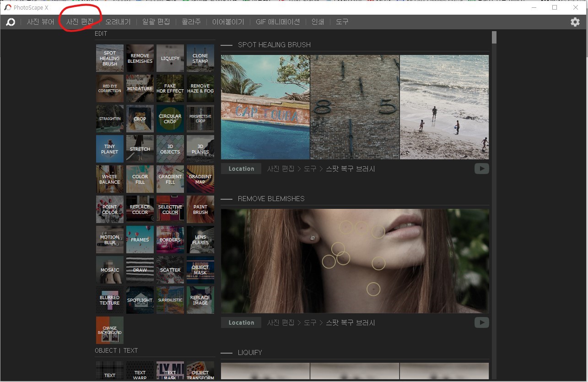
Task: Open the Spot Healing Brush tile
Action: click(110, 58)
